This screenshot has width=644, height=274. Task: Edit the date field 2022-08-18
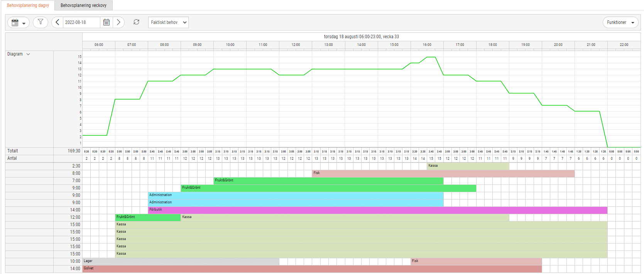tap(81, 22)
